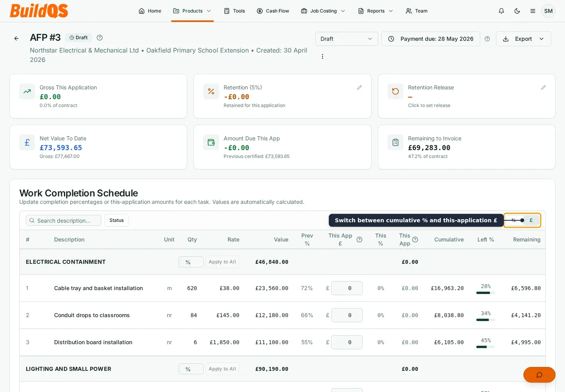
Task: Expand the Products menu
Action: pyautogui.click(x=192, y=11)
